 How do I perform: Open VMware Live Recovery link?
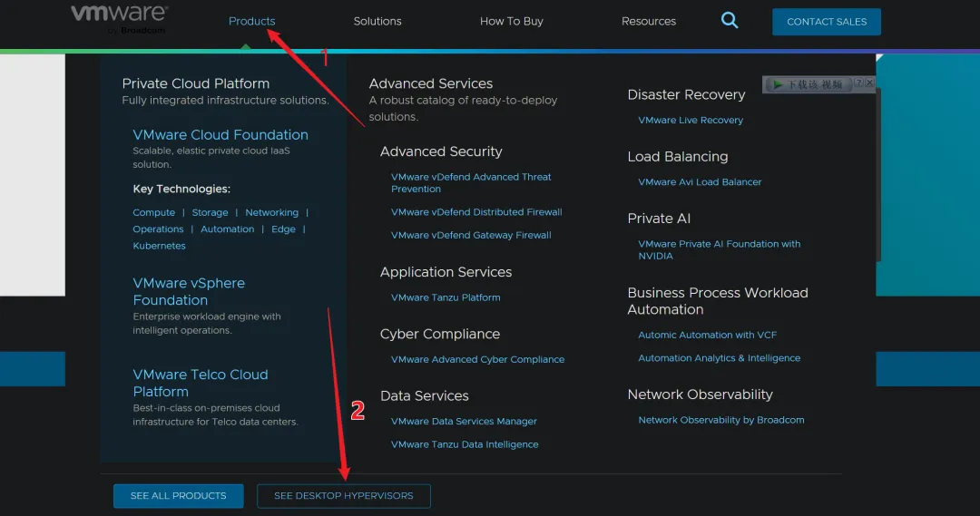tap(691, 120)
